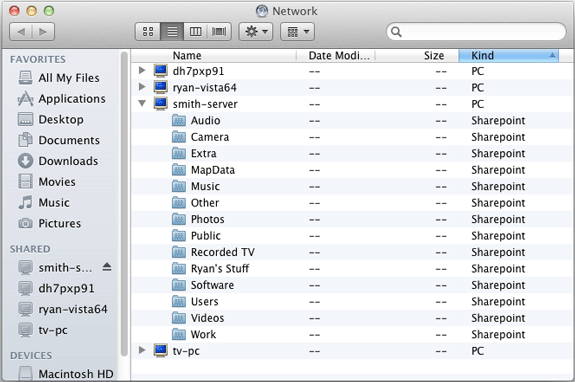Open Pictures in the sidebar
Screen dimensions: 575x382
[50, 223]
